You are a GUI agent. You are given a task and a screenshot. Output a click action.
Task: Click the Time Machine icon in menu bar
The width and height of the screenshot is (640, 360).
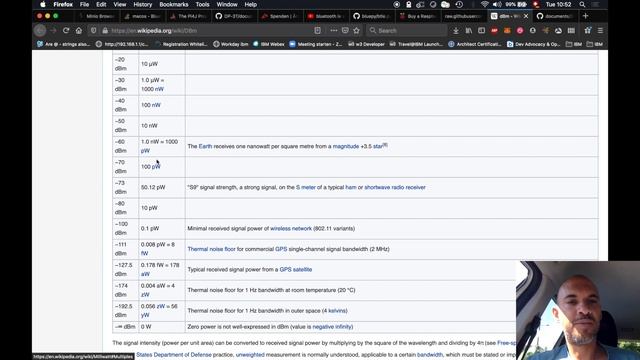coord(459,4)
